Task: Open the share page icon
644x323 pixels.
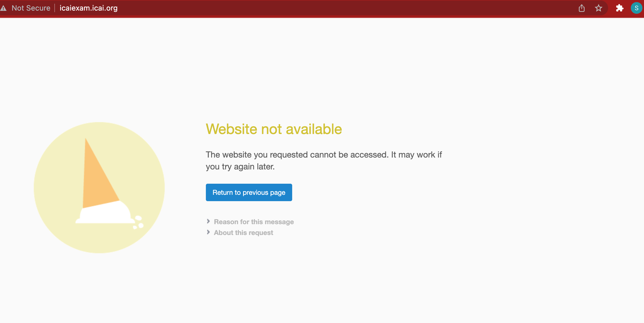Action: tap(582, 8)
